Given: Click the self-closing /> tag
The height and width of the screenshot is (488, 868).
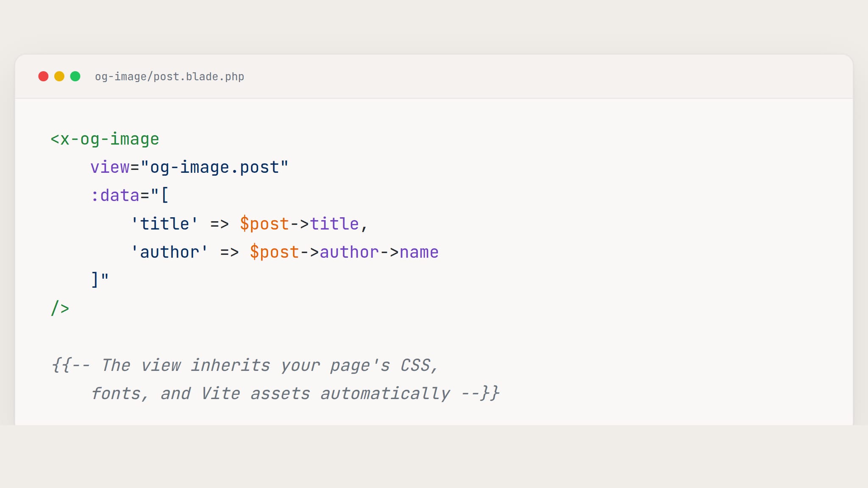Looking at the screenshot, I should (60, 308).
